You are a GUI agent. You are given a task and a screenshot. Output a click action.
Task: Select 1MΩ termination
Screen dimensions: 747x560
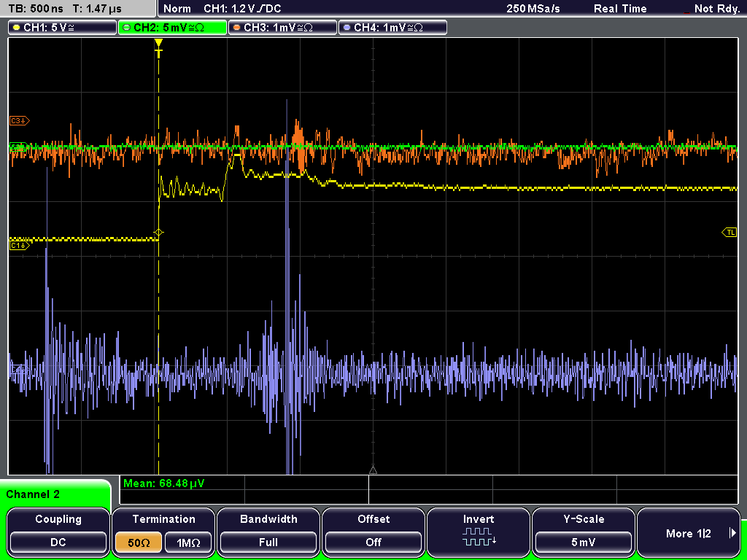[187, 542]
